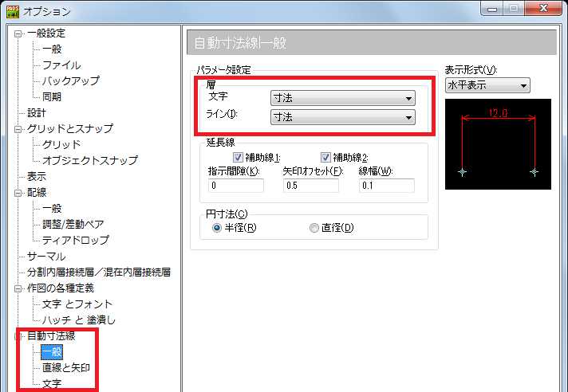Select the 作図の各種定義 category
This screenshot has height=392, width=568.
(61, 288)
